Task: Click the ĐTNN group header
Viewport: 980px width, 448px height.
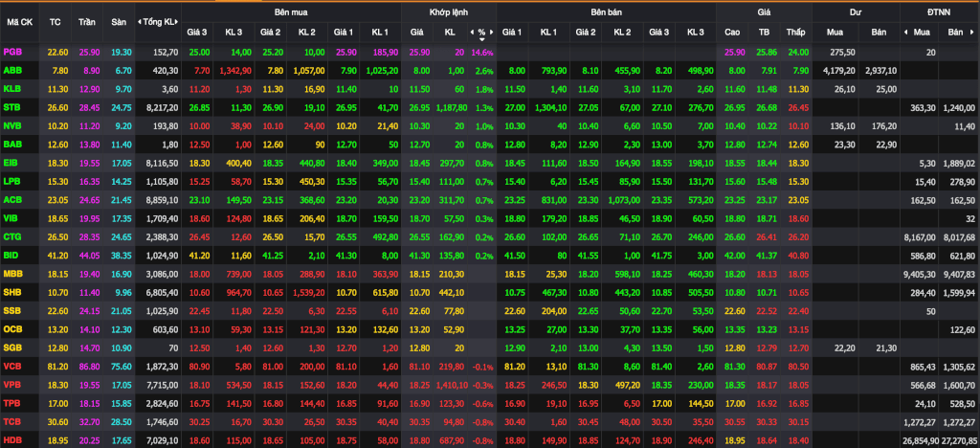Action: (x=940, y=11)
